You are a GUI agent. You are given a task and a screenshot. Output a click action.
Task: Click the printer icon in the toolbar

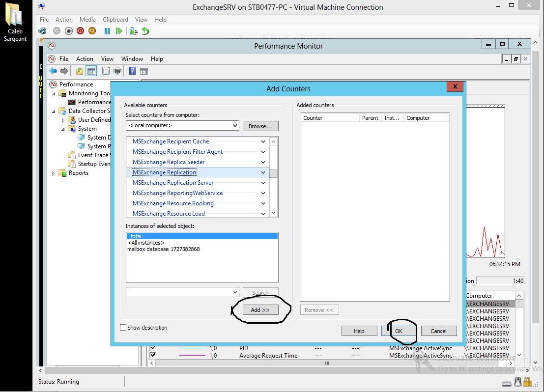(x=117, y=71)
